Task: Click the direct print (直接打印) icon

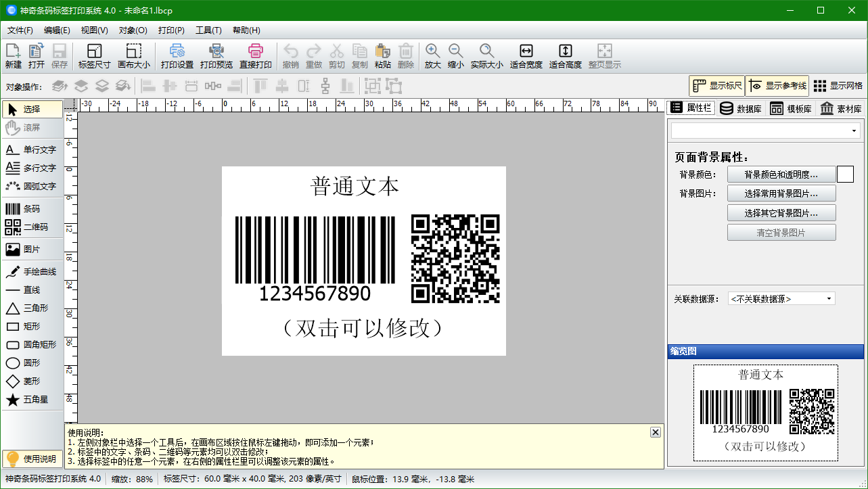Action: (x=255, y=56)
